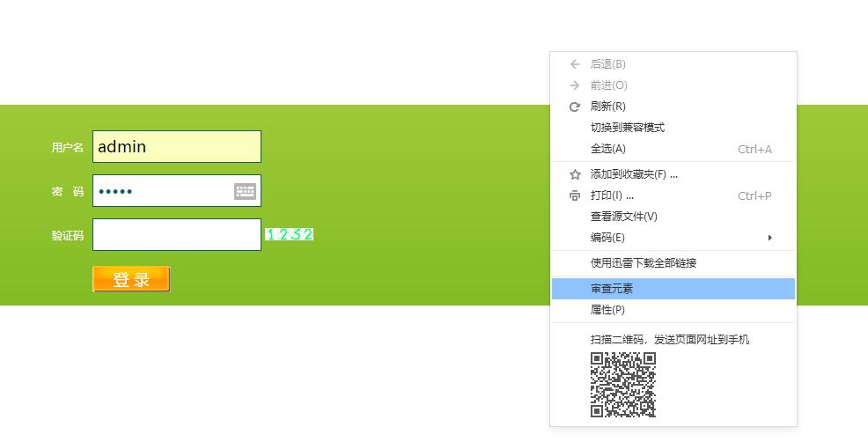The height and width of the screenshot is (442, 868).
Task: Click the refresh icon in context menu
Action: tap(575, 107)
